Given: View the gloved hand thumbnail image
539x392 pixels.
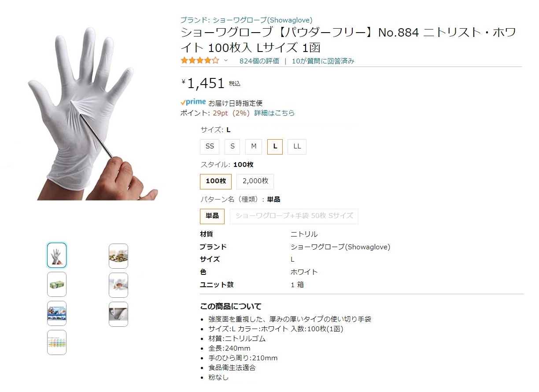Looking at the screenshot, I should pyautogui.click(x=57, y=255).
